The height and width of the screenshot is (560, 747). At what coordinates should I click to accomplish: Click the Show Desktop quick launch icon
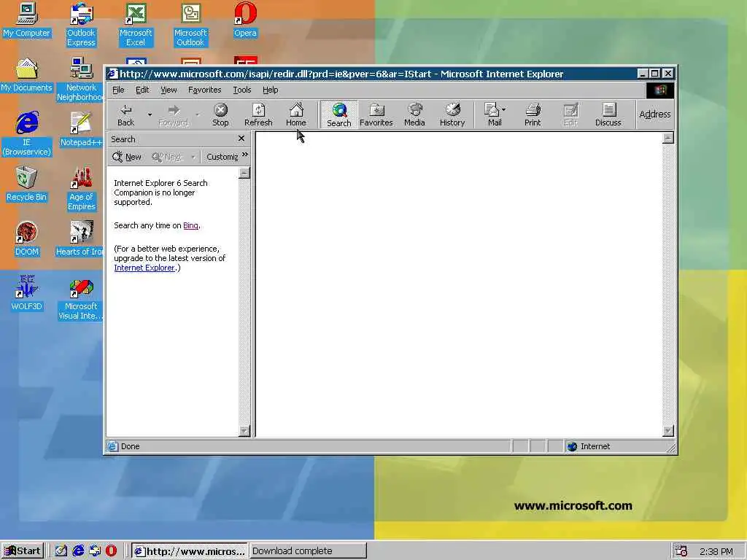click(61, 551)
